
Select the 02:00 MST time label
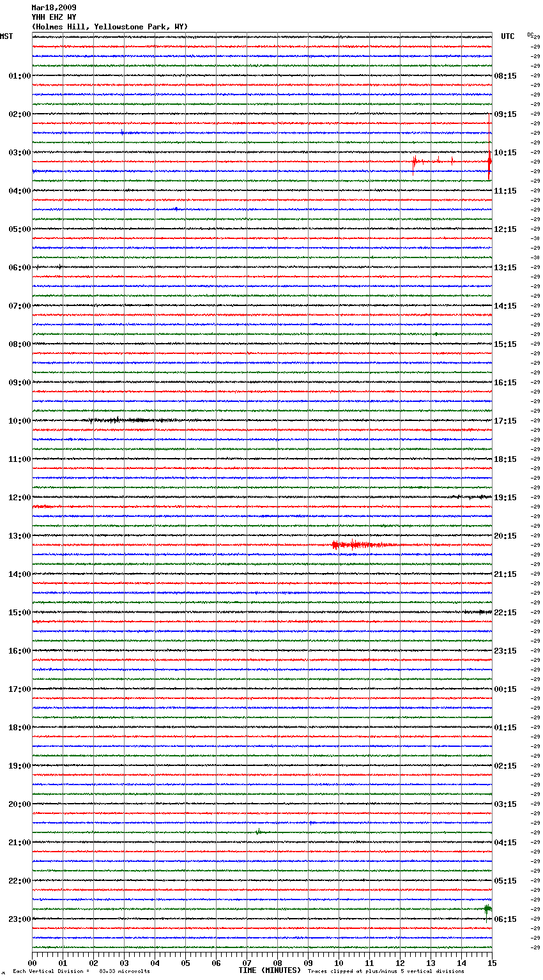click(20, 114)
